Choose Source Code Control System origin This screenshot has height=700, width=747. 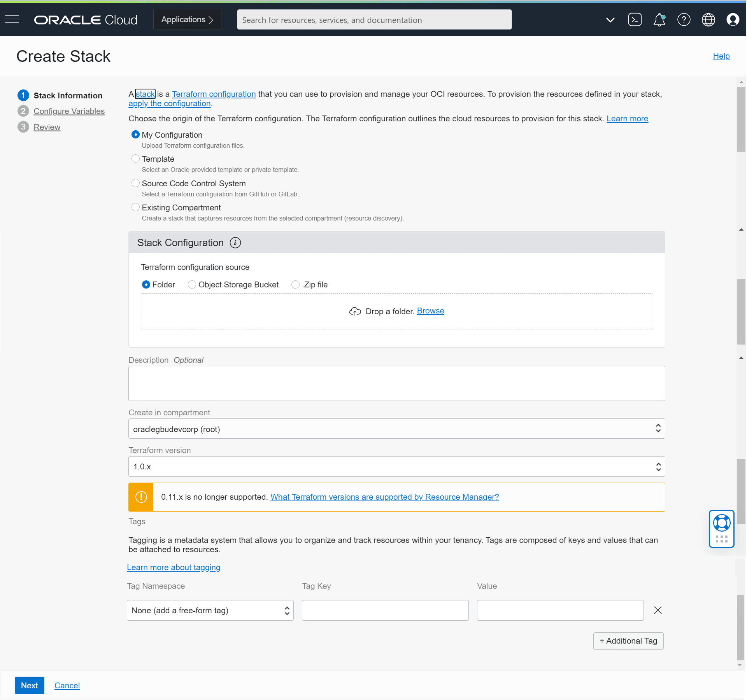(x=135, y=183)
